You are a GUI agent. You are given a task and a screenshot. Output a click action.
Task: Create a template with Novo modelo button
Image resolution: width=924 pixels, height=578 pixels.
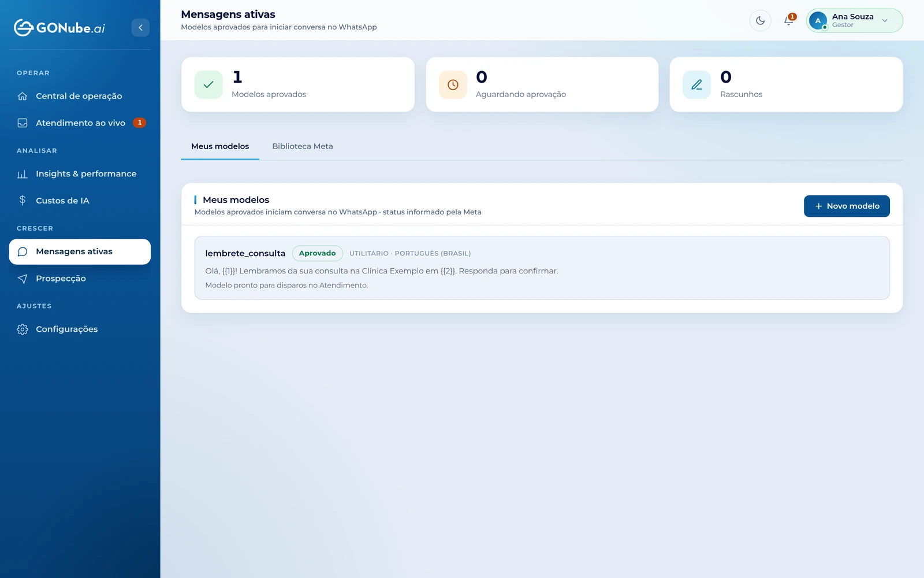[847, 206]
